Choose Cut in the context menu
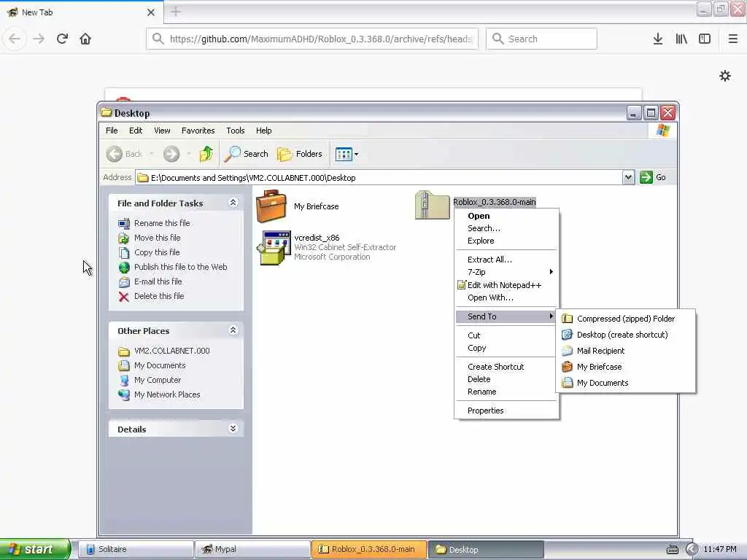This screenshot has height=560, width=747. [506, 335]
